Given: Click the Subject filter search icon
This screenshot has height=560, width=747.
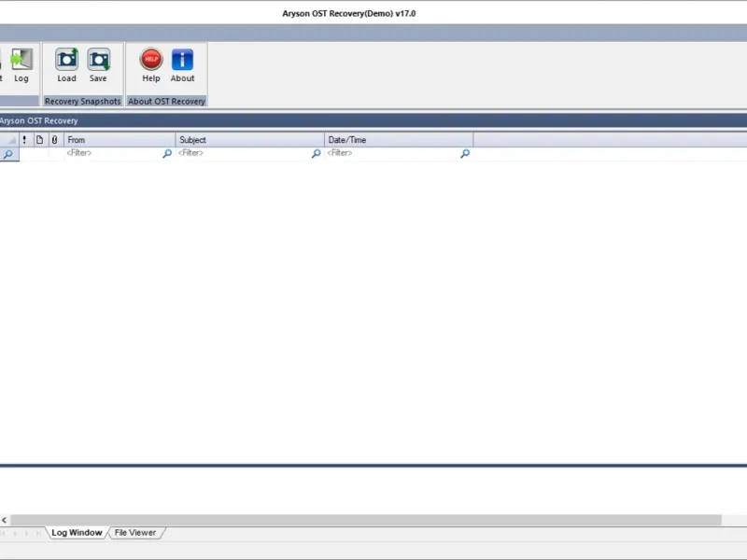Looking at the screenshot, I should point(316,153).
